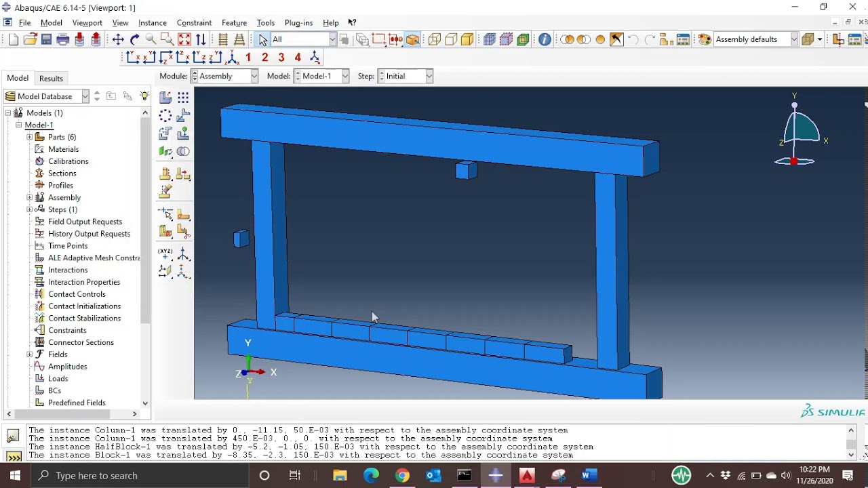Click the Create Datum CSYS tool
Screen dimensions: 868x488
[183, 254]
